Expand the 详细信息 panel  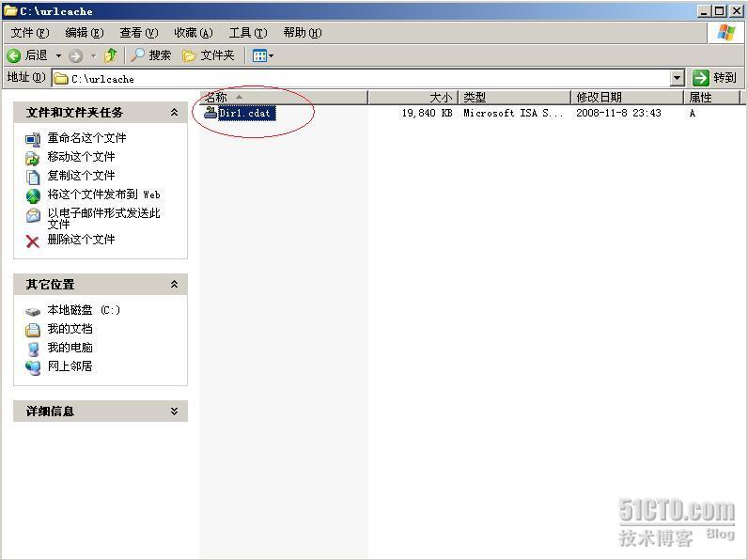point(174,411)
